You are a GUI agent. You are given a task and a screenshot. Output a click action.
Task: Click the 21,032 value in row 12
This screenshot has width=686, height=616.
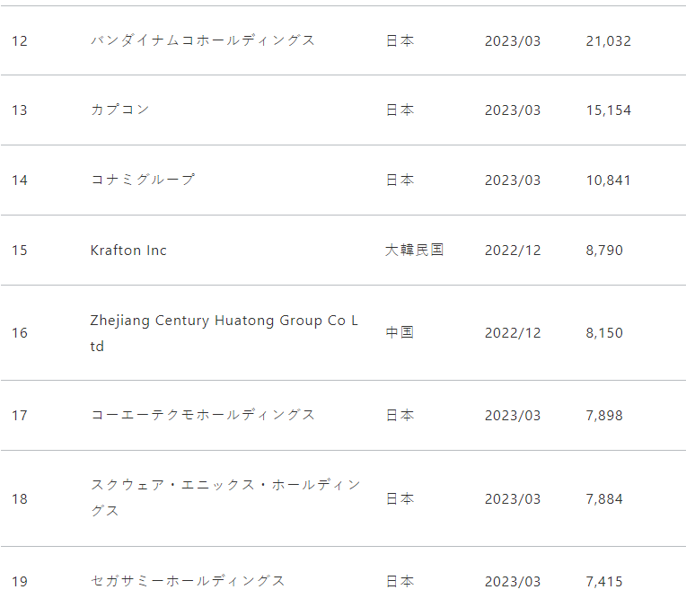point(608,41)
